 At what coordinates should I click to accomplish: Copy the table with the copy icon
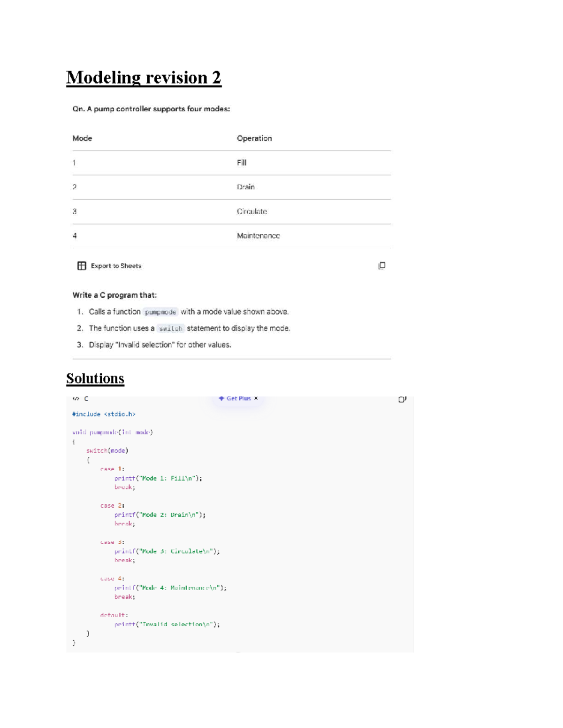[382, 266]
